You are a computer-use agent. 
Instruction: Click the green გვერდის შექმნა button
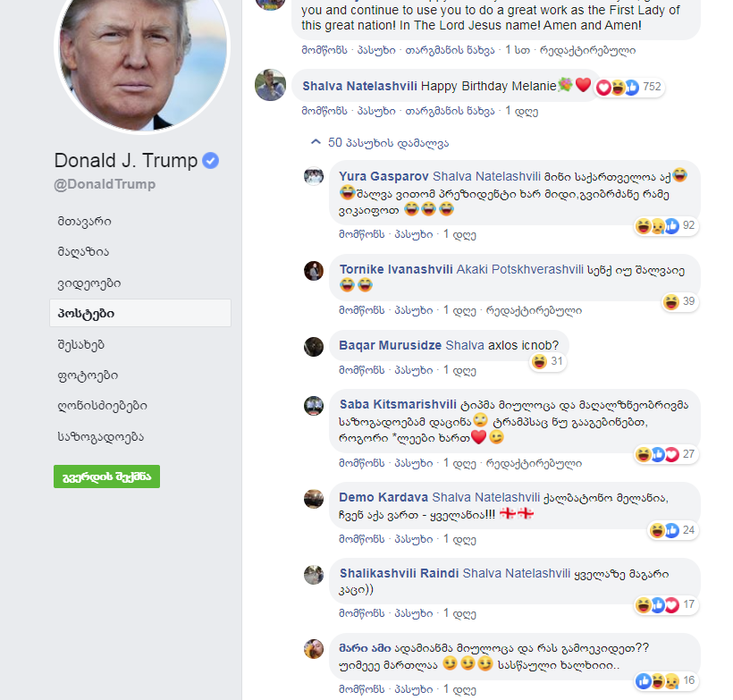(106, 477)
